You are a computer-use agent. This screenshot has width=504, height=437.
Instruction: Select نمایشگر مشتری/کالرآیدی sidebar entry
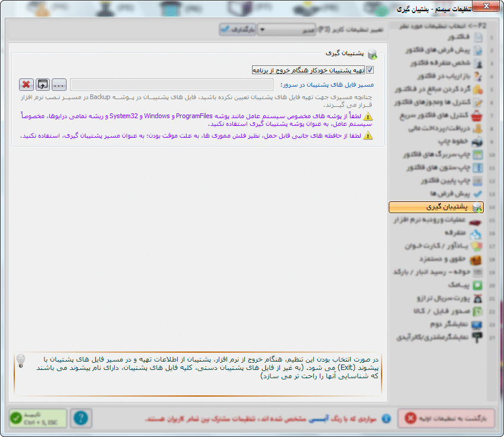[x=440, y=337]
